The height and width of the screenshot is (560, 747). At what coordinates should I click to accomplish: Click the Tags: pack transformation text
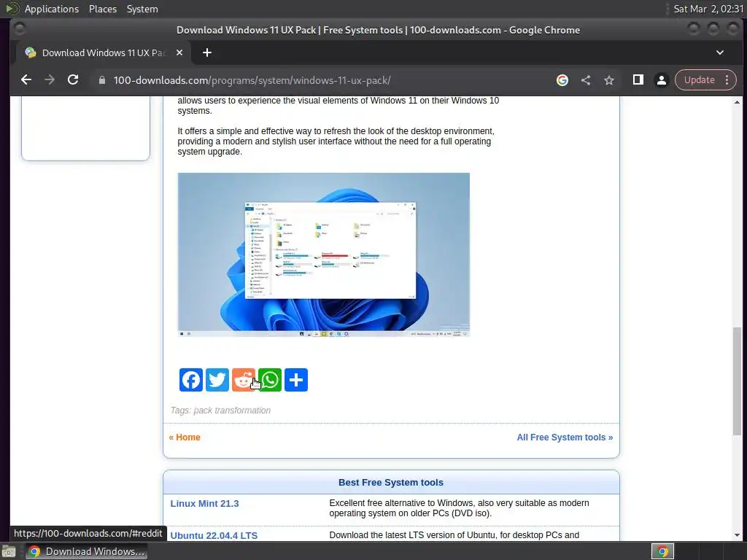(x=220, y=411)
